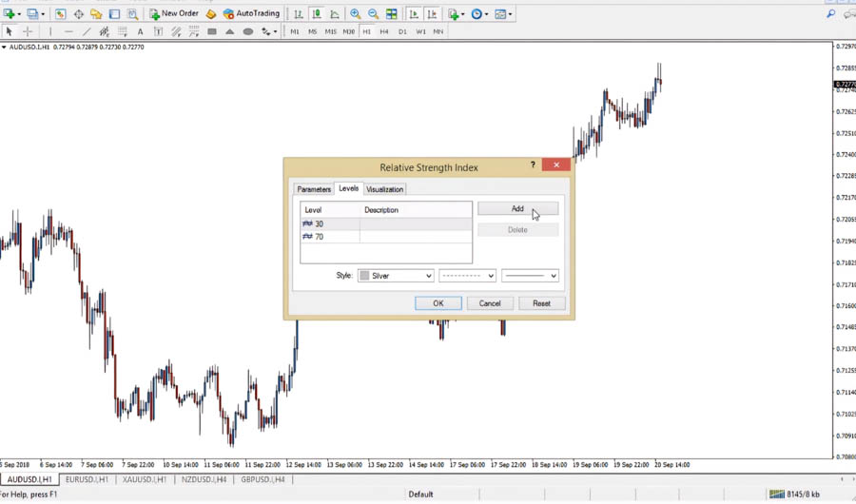Select the rectangle shape tool

[x=212, y=31]
